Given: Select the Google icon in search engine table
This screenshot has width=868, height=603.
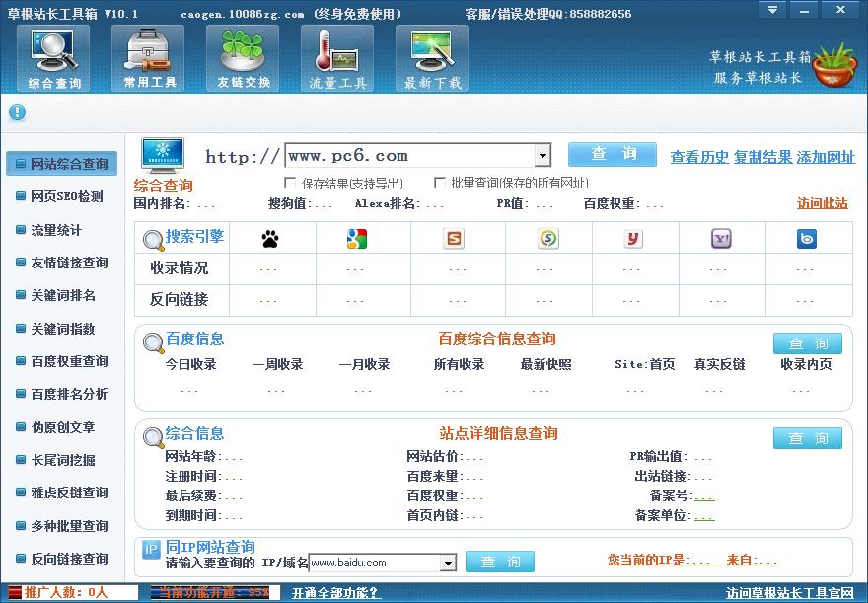Looking at the screenshot, I should tap(355, 238).
